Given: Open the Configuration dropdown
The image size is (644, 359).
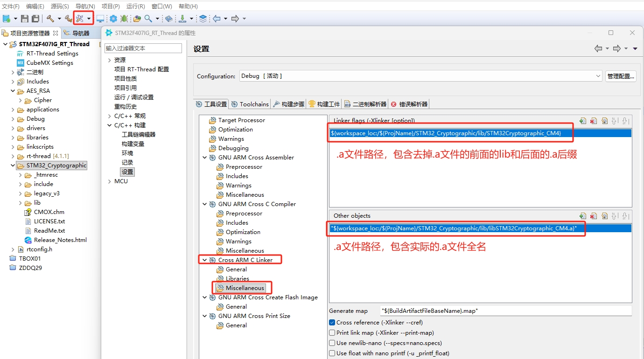Looking at the screenshot, I should [421, 76].
